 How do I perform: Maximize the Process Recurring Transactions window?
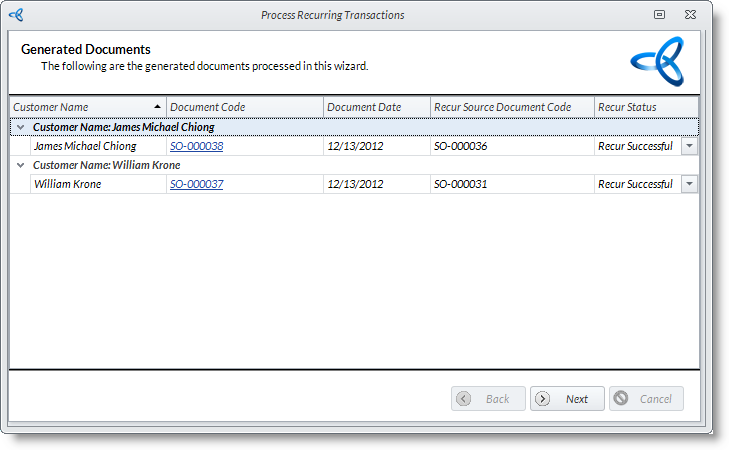tap(659, 15)
